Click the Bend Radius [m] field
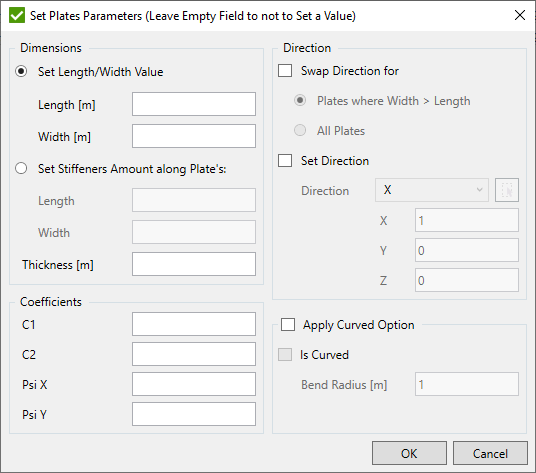Image resolution: width=536 pixels, height=473 pixels. pos(467,384)
